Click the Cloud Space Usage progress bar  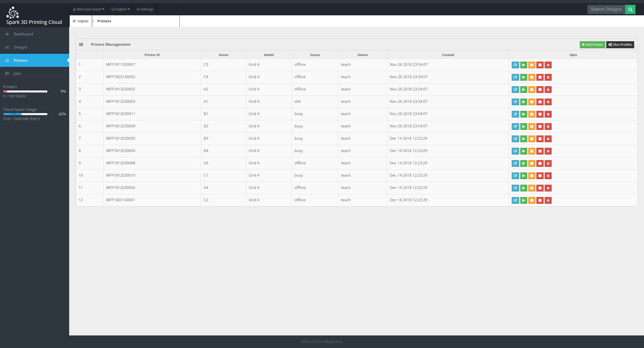(25, 114)
